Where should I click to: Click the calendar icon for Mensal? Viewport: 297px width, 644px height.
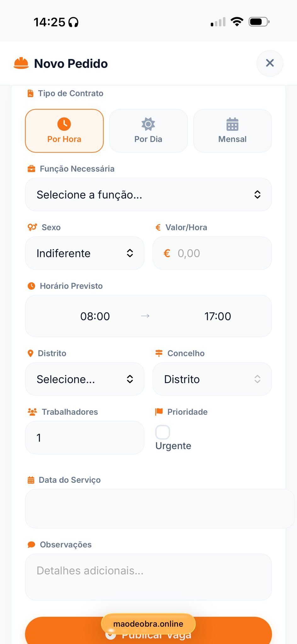[x=232, y=124]
